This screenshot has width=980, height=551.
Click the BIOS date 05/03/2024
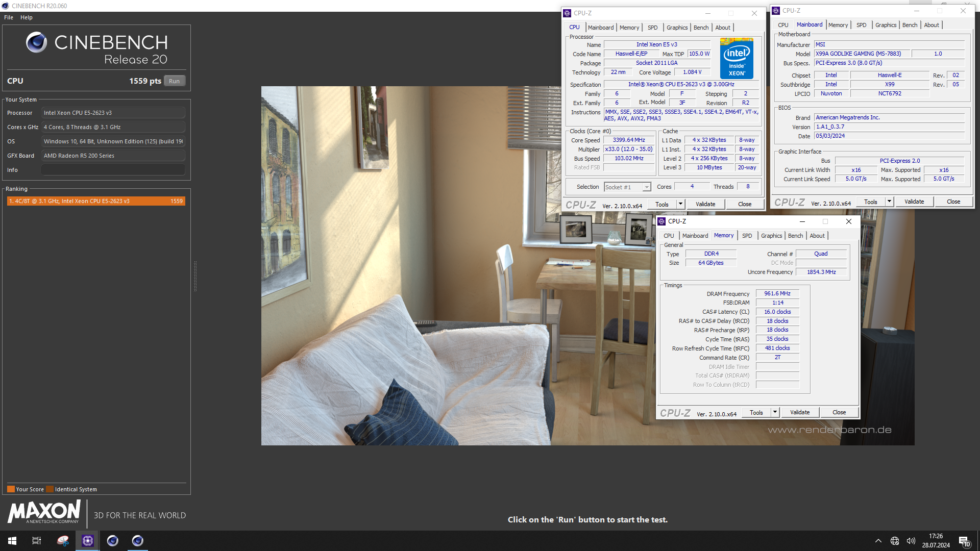click(889, 136)
